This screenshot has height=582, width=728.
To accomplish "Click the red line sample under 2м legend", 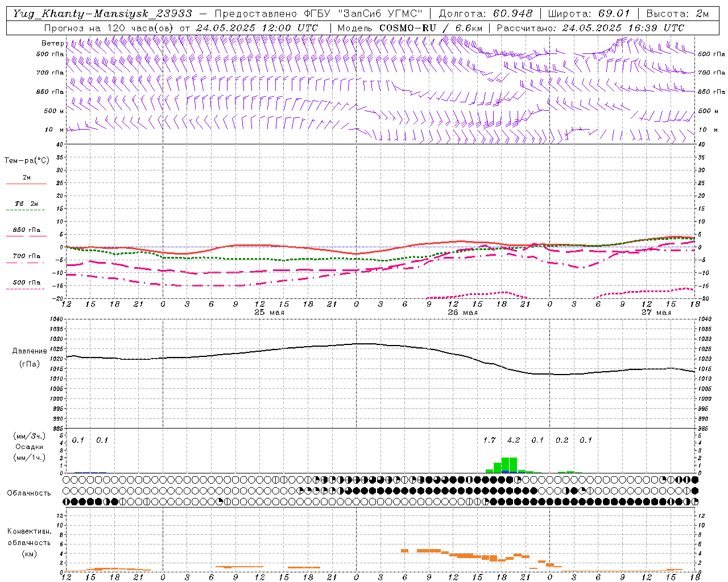I will 26,184.
